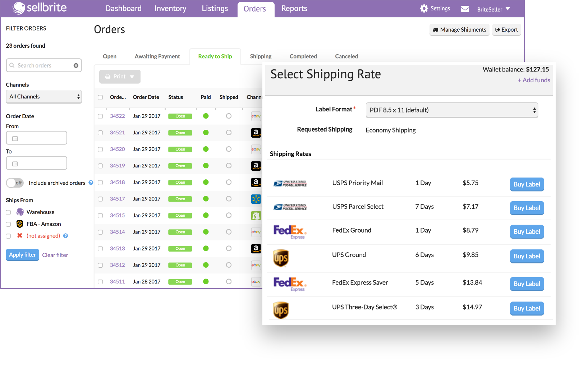588x368 pixels.
Task: Open the messages envelope icon
Action: (x=465, y=9)
